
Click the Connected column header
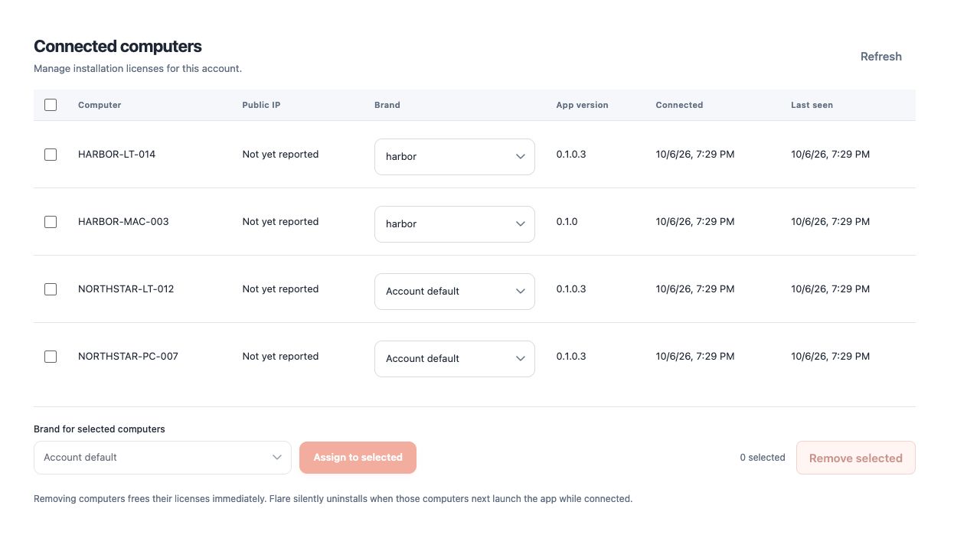(x=679, y=105)
